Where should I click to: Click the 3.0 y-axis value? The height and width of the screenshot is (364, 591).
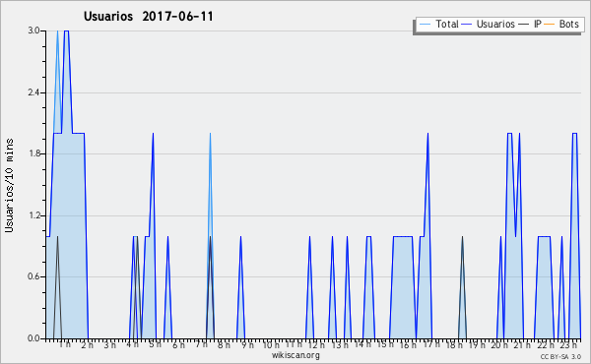(x=33, y=30)
